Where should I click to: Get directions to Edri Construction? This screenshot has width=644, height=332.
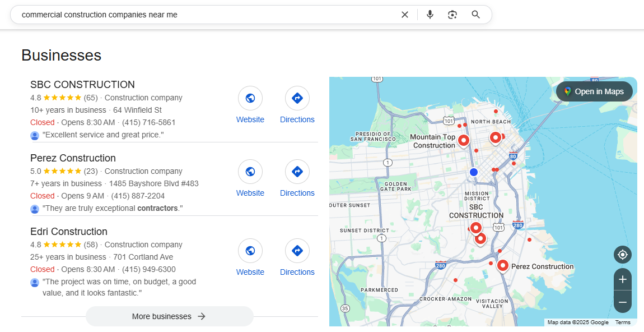(x=297, y=251)
